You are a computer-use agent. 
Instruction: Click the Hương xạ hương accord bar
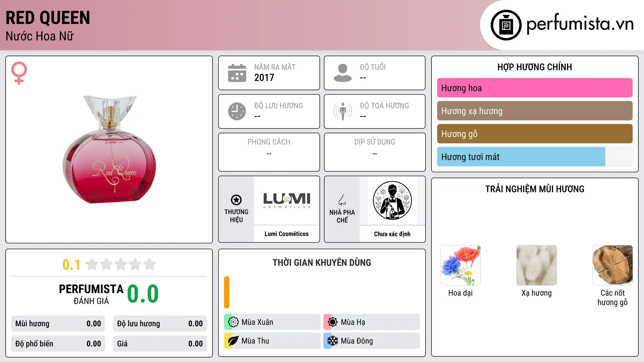[535, 111]
